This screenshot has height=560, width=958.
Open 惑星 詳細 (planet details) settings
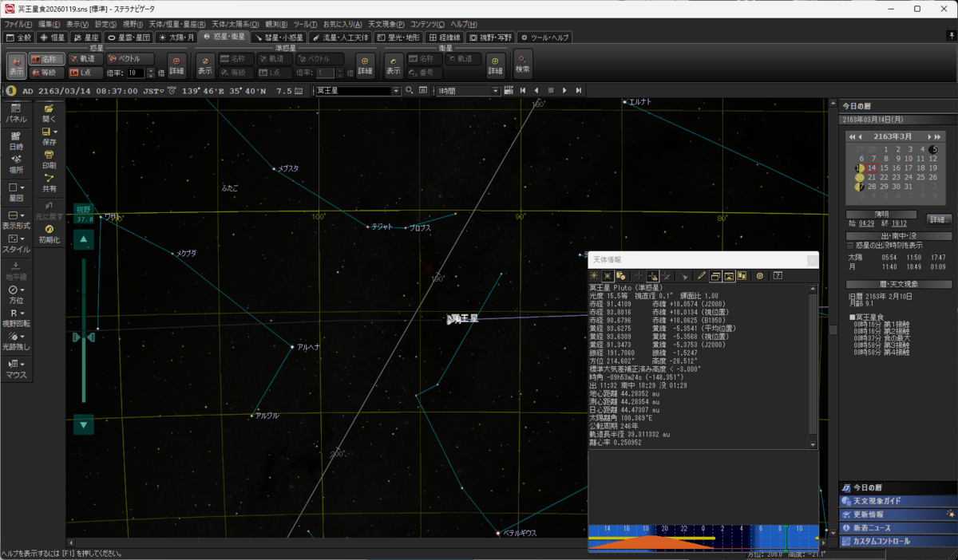(176, 65)
